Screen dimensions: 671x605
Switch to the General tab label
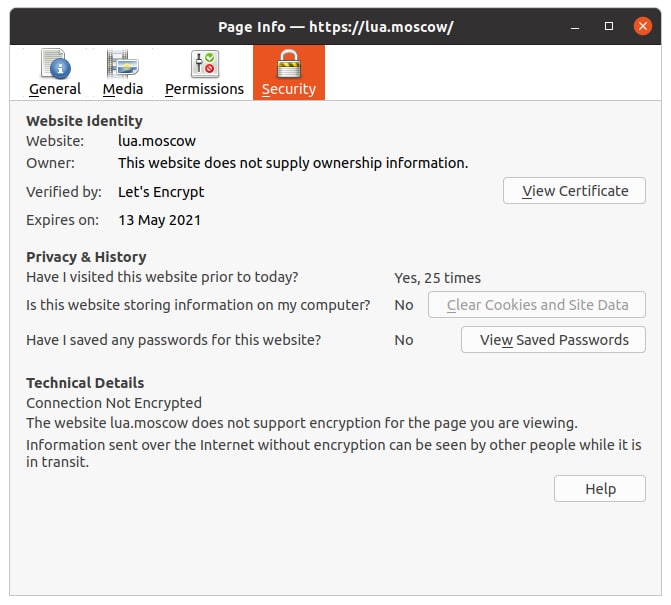coord(55,89)
